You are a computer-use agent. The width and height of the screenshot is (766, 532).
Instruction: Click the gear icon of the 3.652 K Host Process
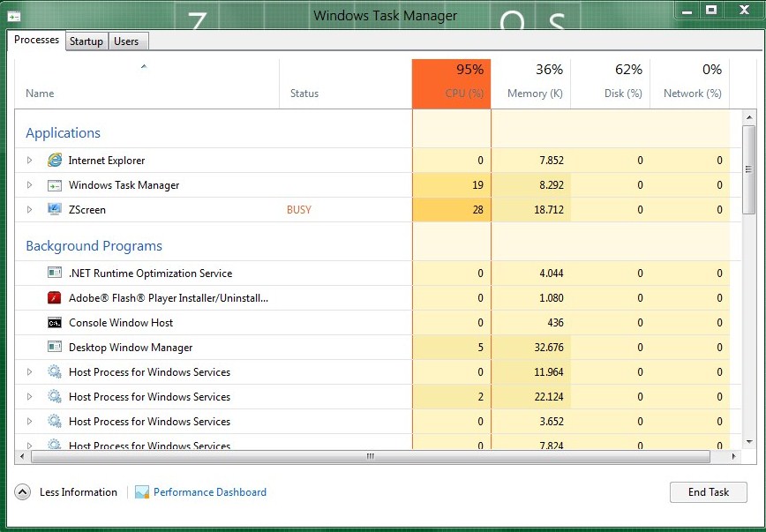click(x=54, y=421)
